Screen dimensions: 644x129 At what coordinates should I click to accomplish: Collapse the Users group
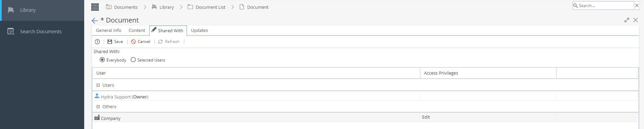[98, 85]
